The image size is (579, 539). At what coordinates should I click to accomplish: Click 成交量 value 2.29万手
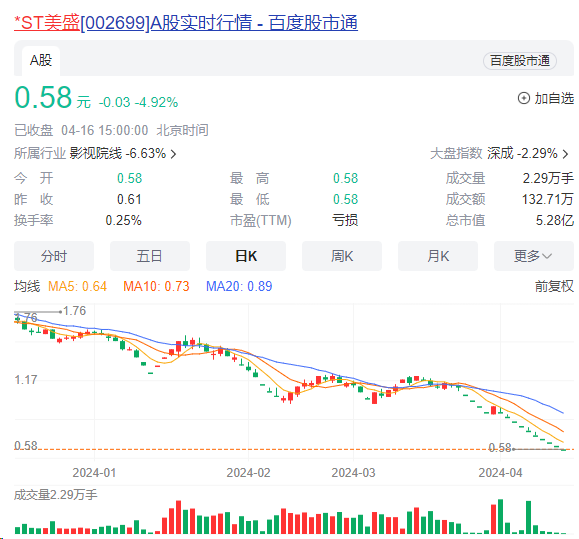548,178
